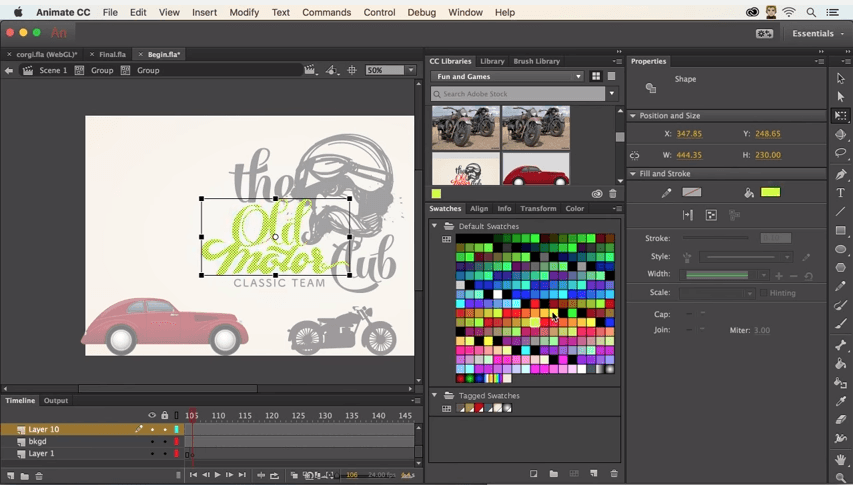This screenshot has width=853, height=485.
Task: Select the Lasso tool
Action: coord(841,154)
